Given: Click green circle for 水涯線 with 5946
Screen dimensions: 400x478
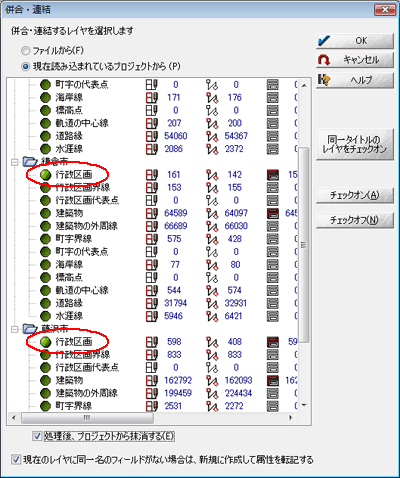Looking at the screenshot, I should [x=45, y=316].
